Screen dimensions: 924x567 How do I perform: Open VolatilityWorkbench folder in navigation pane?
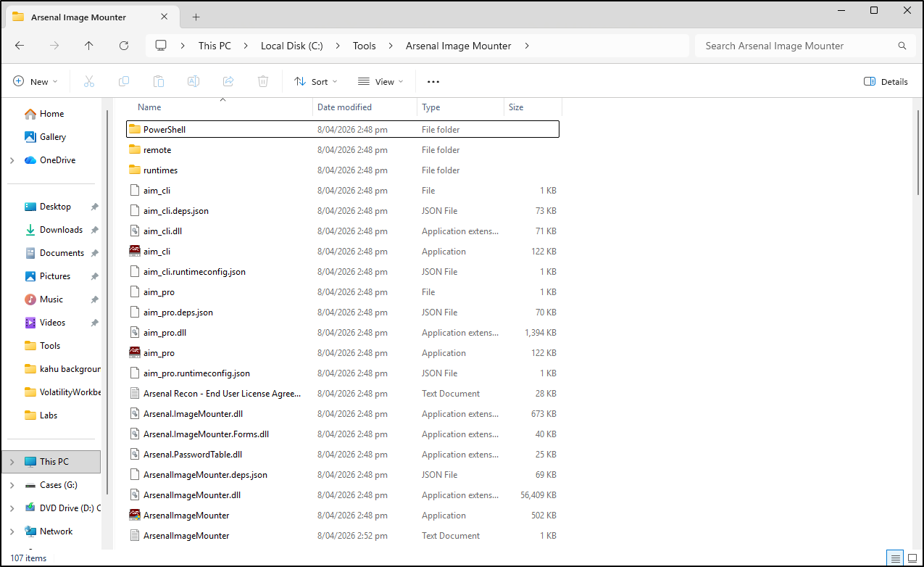click(62, 392)
